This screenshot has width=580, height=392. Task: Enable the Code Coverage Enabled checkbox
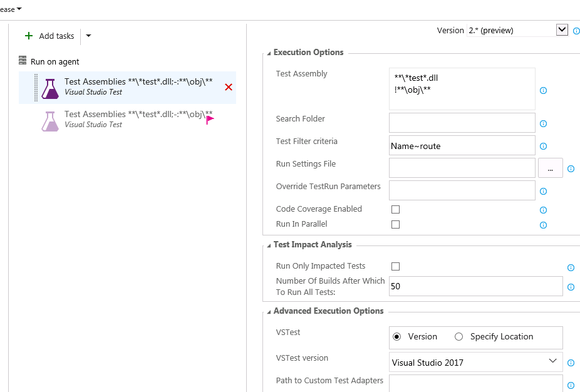point(395,209)
